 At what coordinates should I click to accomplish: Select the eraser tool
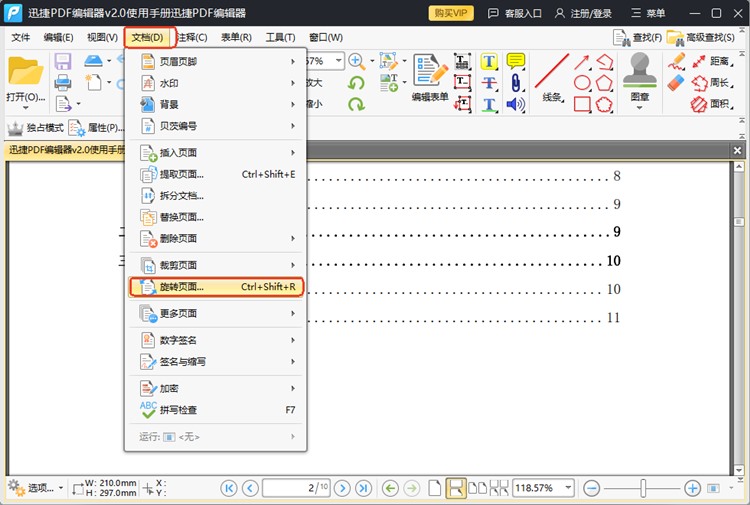click(676, 83)
